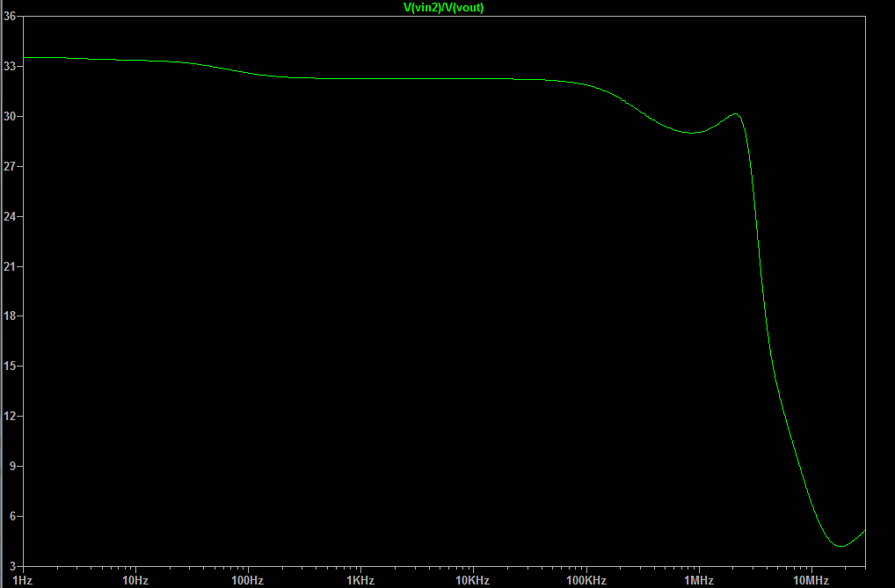This screenshot has width=895, height=588.
Task: Click the 6 y-axis label
Action: point(12,517)
